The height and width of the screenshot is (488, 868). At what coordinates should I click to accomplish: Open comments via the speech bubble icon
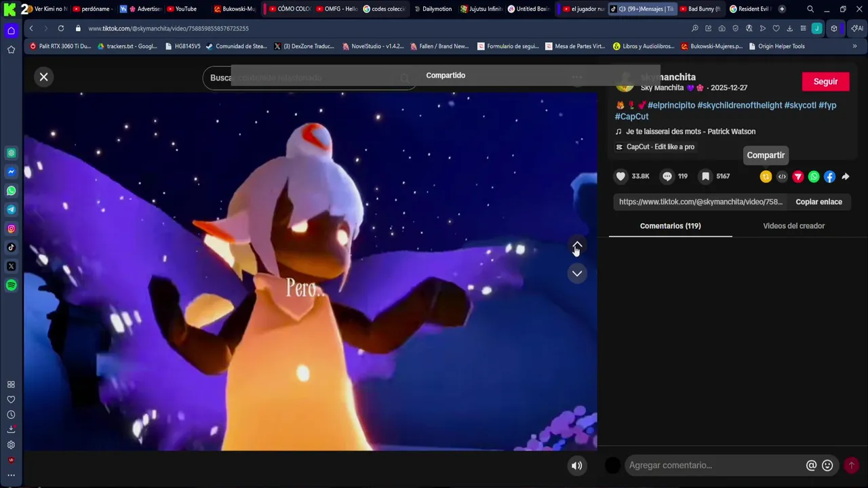pyautogui.click(x=667, y=176)
